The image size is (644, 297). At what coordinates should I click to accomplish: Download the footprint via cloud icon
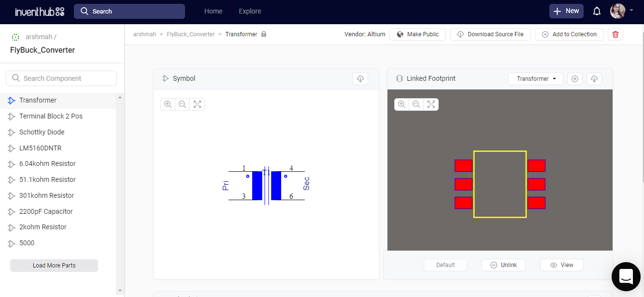coord(595,78)
